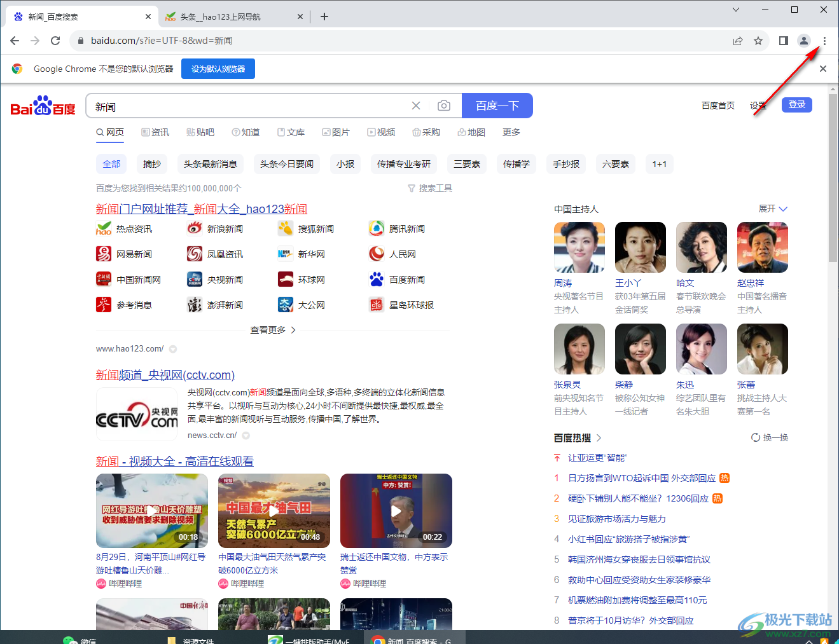Open 新闻频道_央视网 result link

[165, 375]
